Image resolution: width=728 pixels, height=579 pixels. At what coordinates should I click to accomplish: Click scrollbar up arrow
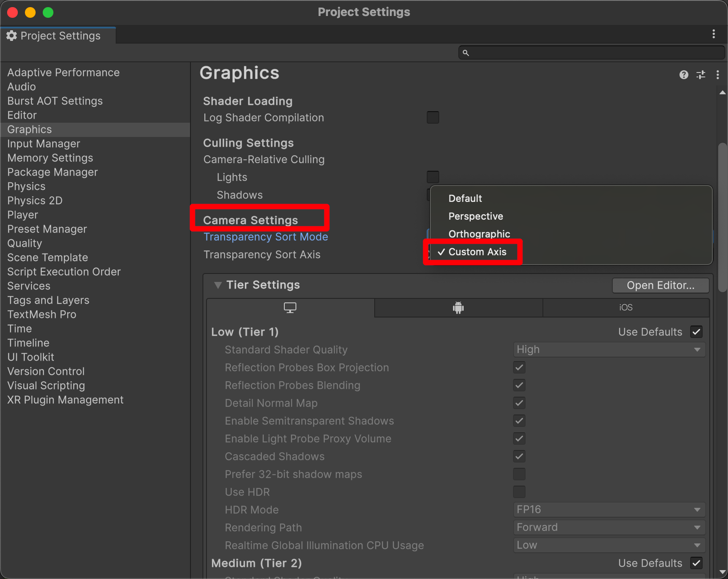coord(723,92)
